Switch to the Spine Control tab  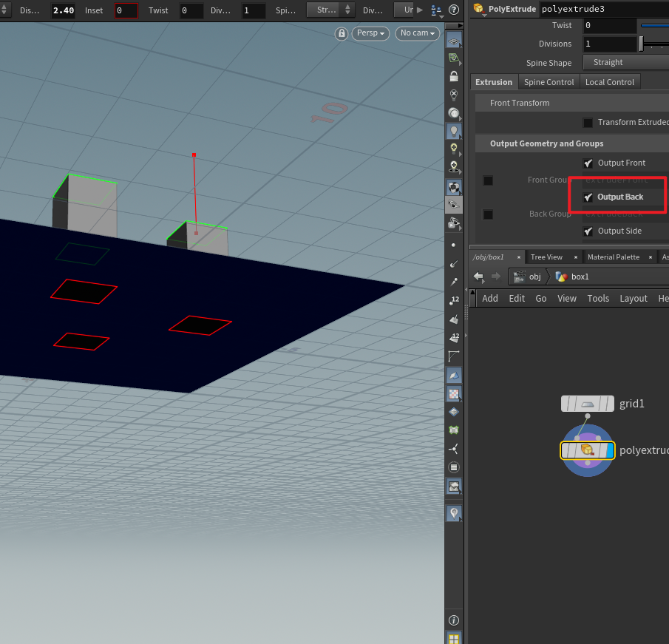tap(549, 82)
